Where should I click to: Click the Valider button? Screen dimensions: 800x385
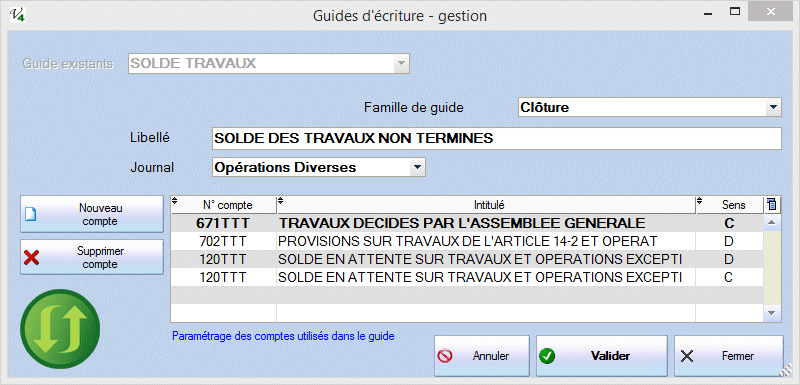pyautogui.click(x=602, y=356)
